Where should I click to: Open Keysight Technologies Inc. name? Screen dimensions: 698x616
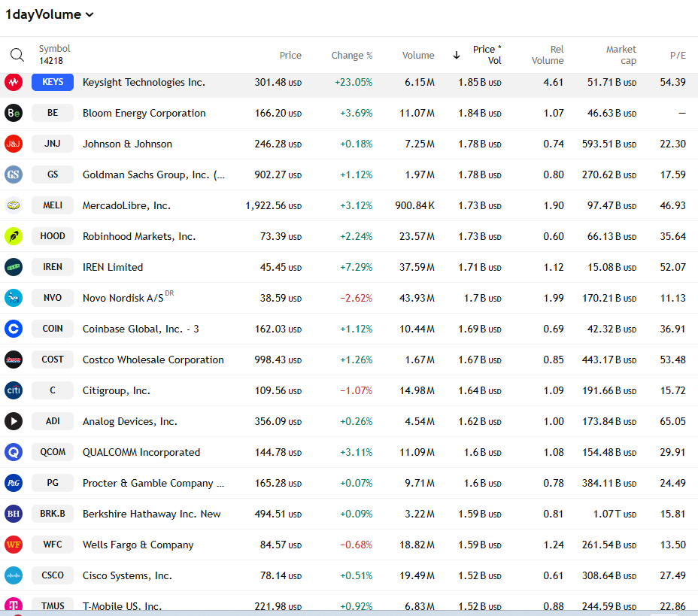click(144, 82)
